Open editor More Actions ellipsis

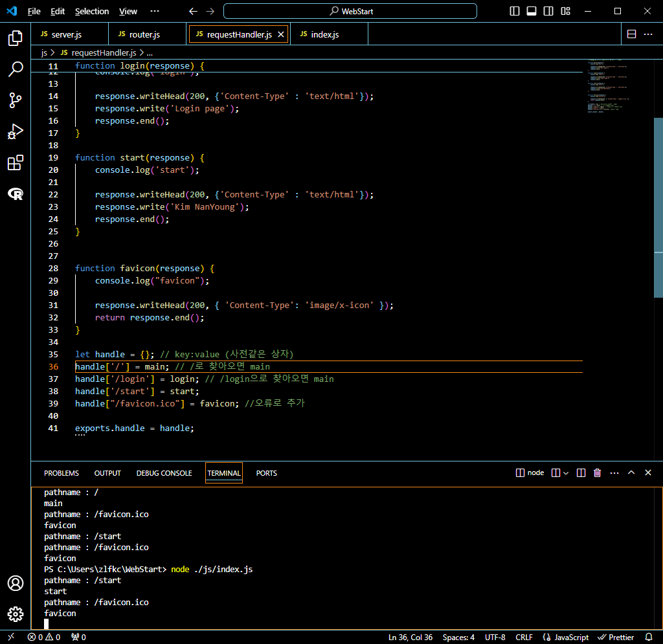tap(648, 34)
